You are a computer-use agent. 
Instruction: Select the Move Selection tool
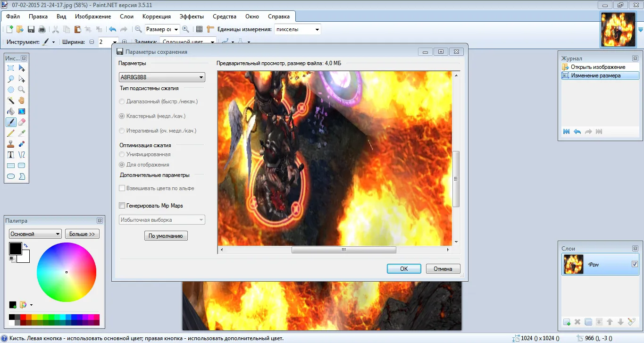coord(22,79)
